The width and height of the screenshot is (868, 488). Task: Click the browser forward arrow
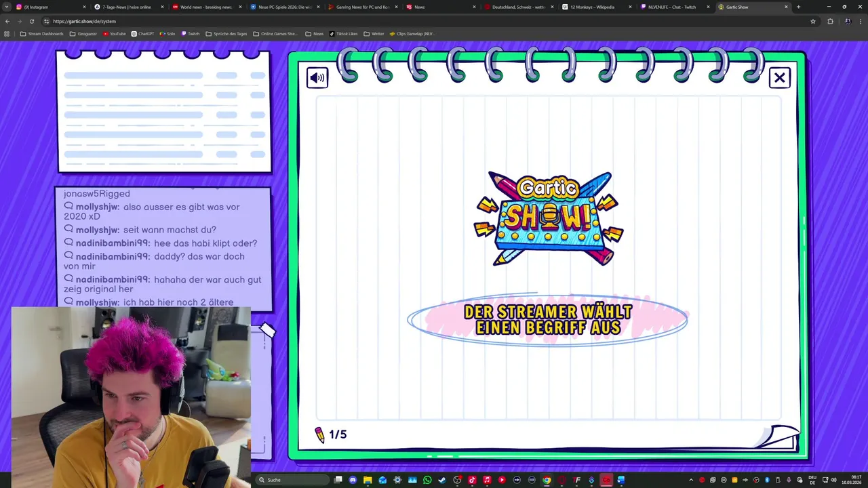[19, 21]
